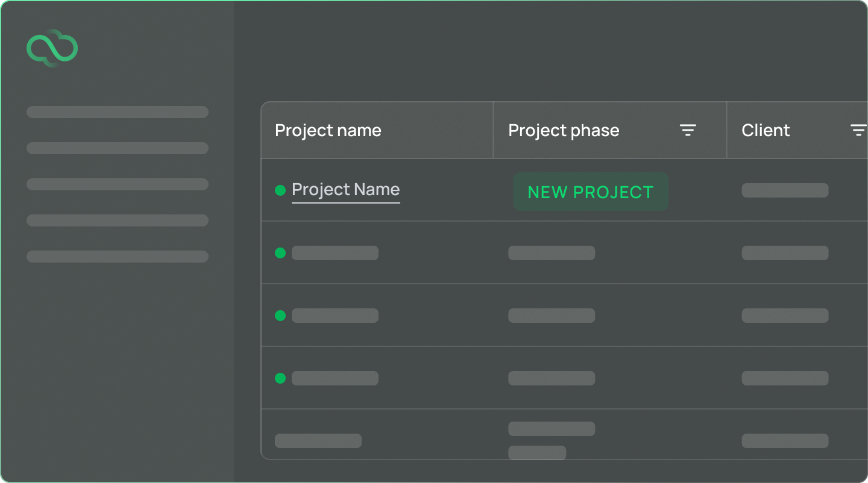Click the fourth row's green status dot
The image size is (868, 483).
[x=280, y=378]
